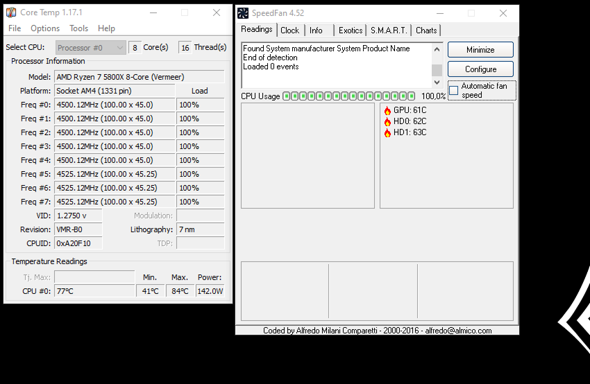Click the Freq #3 load 100% field
Screen dimensions: 590x384
click(200, 146)
